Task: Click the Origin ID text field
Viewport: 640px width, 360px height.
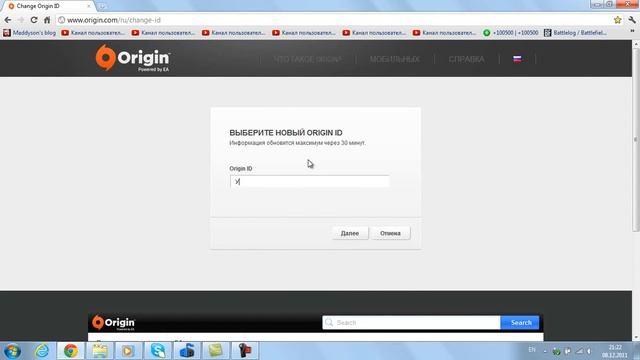Action: 309,182
